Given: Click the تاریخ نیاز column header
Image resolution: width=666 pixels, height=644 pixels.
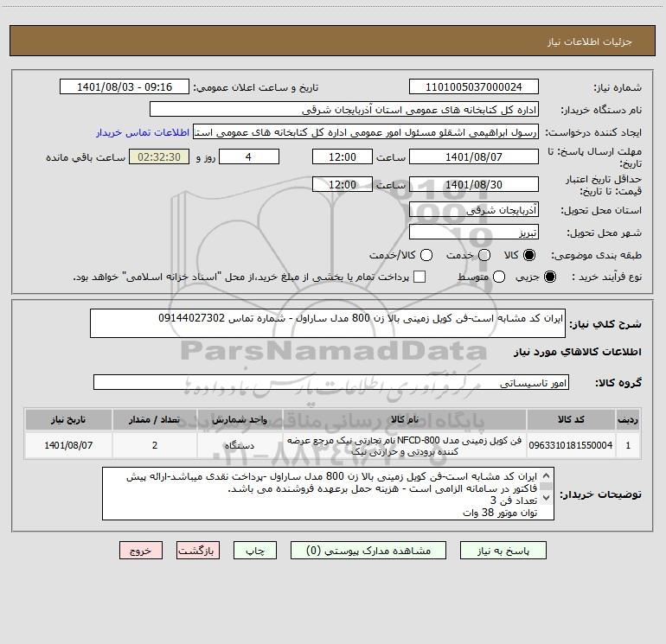Looking at the screenshot, I should pyautogui.click(x=68, y=419).
